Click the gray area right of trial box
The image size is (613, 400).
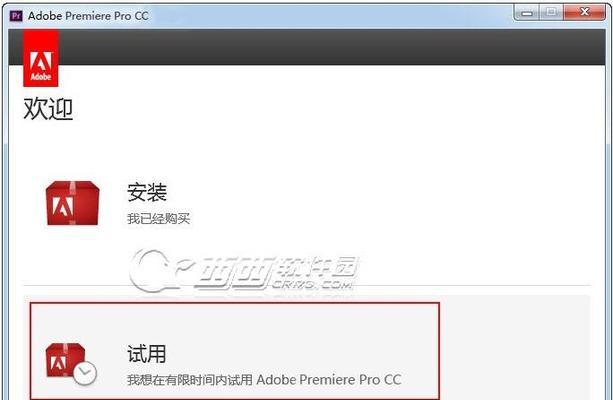pyautogui.click(x=515, y=347)
